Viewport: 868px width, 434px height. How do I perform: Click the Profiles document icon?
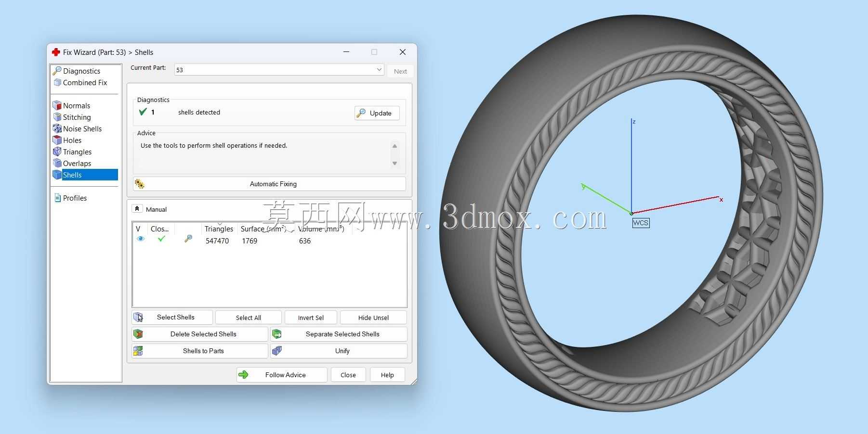tap(57, 198)
